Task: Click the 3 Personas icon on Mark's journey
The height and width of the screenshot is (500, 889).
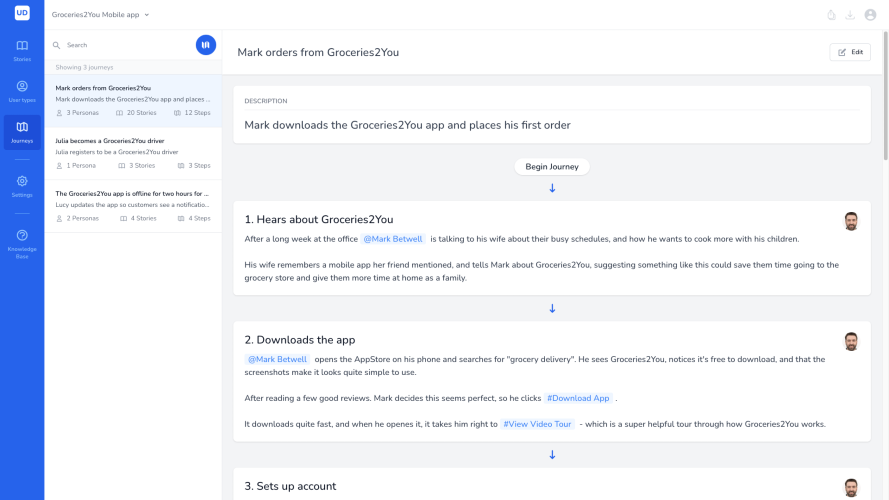Action: [59, 113]
